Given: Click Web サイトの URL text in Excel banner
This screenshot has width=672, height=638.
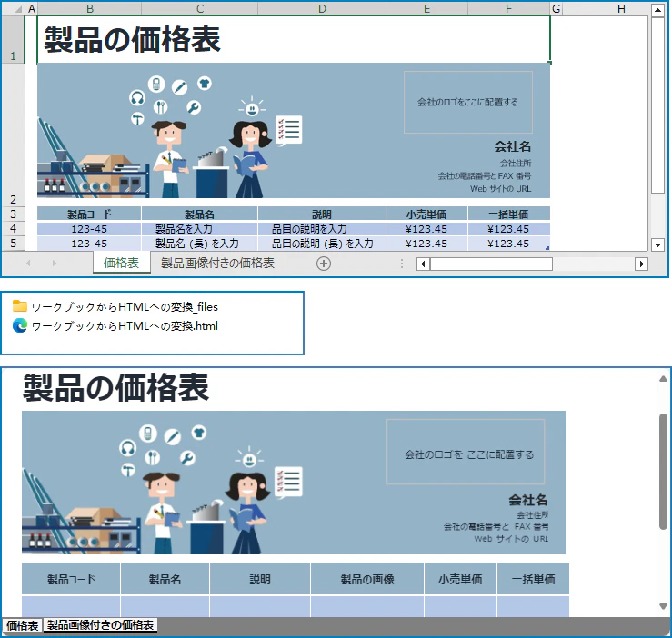Looking at the screenshot, I should click(500, 188).
